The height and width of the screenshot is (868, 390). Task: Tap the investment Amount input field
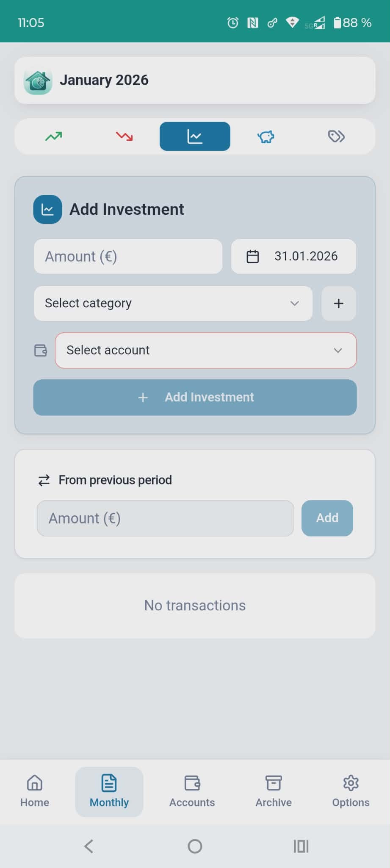point(127,256)
